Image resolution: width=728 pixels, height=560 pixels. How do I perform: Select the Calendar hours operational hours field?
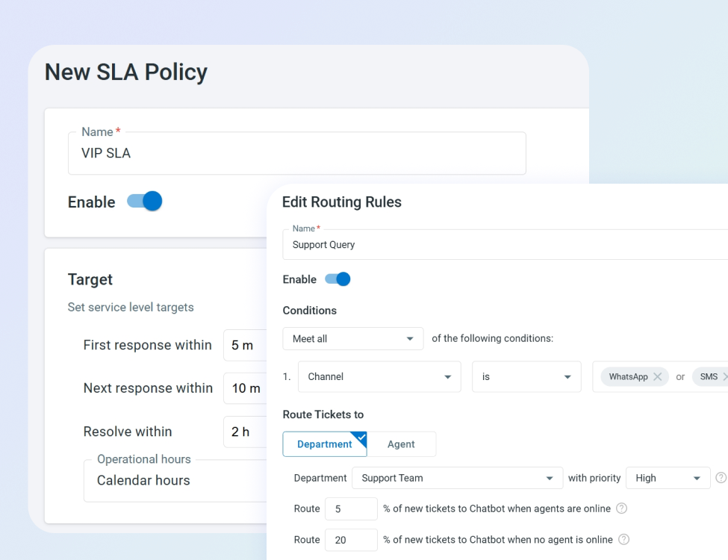175,481
